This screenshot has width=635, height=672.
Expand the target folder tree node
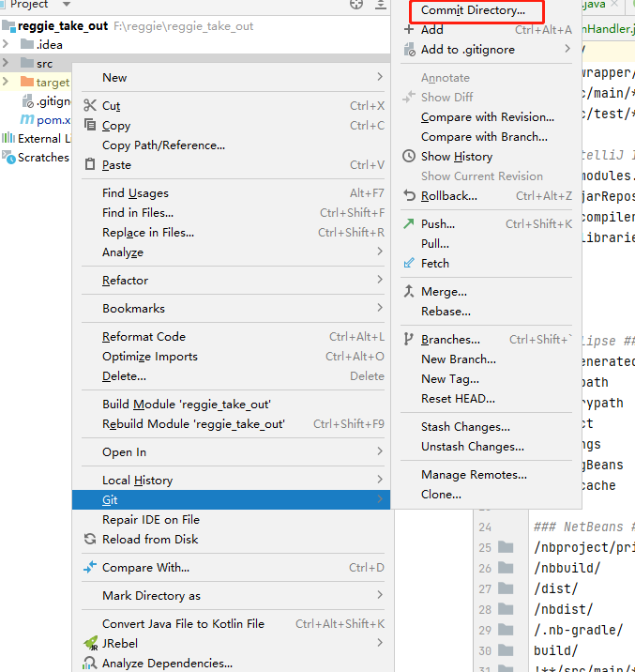pos(6,81)
